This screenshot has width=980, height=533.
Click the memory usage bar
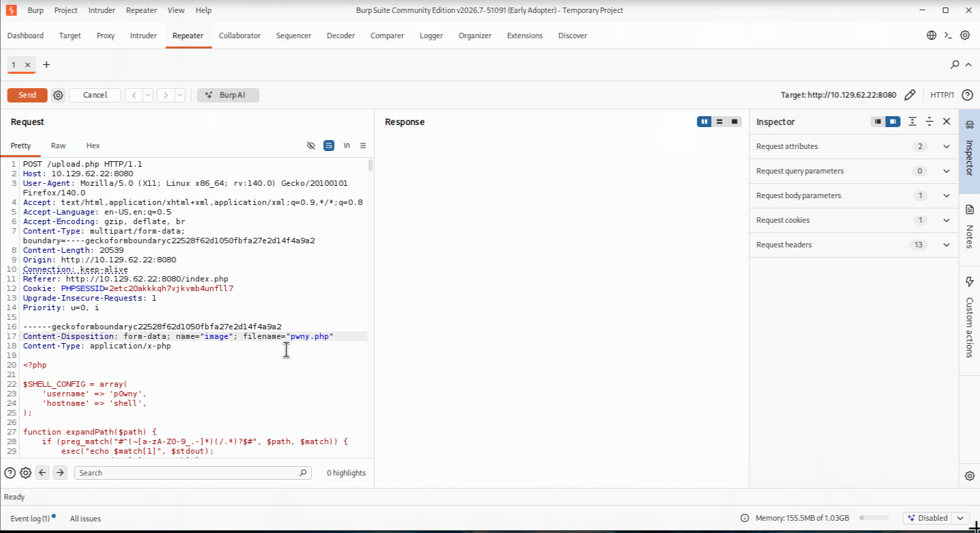tap(874, 518)
